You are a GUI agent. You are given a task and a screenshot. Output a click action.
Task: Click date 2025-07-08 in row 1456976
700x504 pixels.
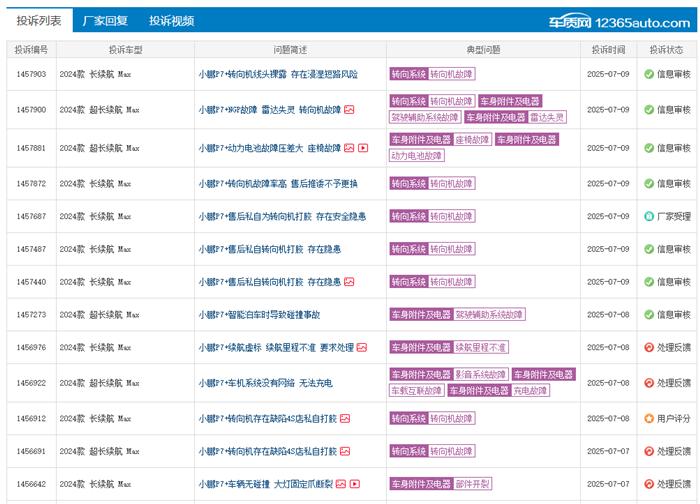pos(608,347)
